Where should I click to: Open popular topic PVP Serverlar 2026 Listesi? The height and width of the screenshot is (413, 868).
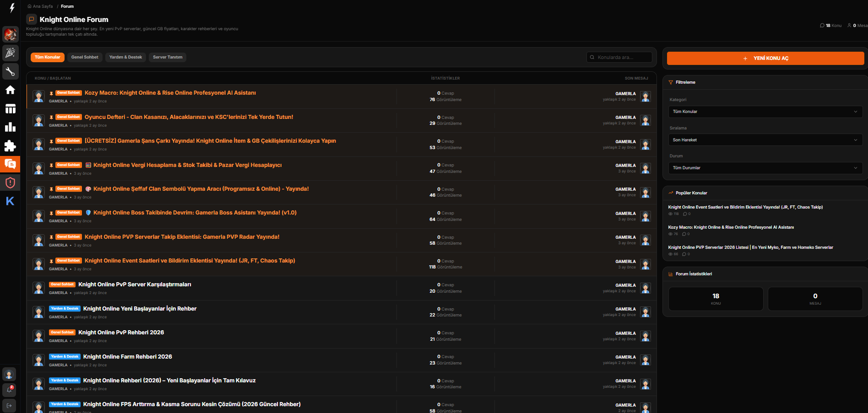[x=750, y=247]
